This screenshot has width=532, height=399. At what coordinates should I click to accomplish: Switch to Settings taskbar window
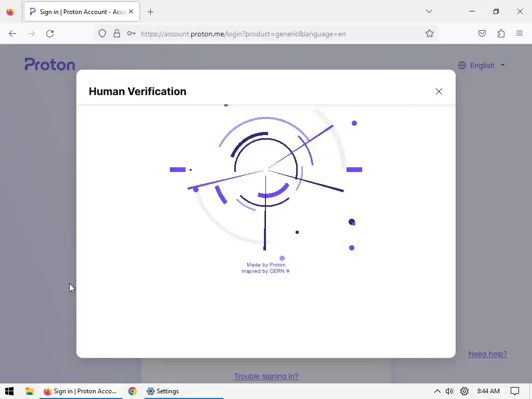click(183, 391)
